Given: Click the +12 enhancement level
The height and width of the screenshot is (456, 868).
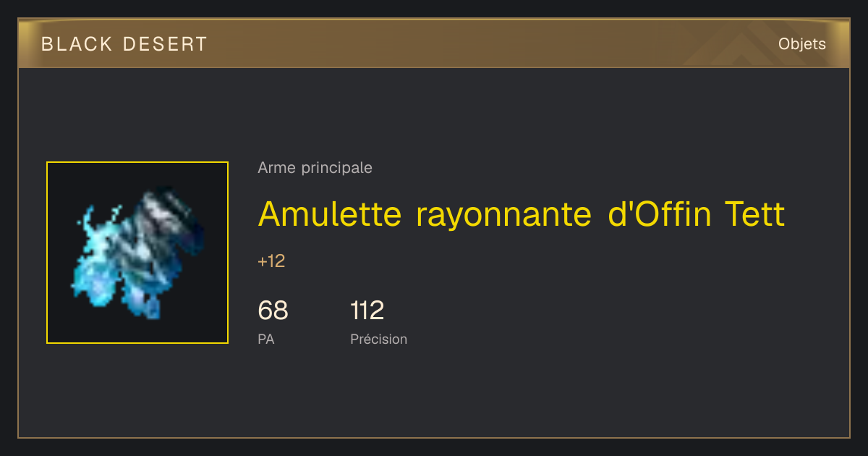Looking at the screenshot, I should pyautogui.click(x=271, y=261).
